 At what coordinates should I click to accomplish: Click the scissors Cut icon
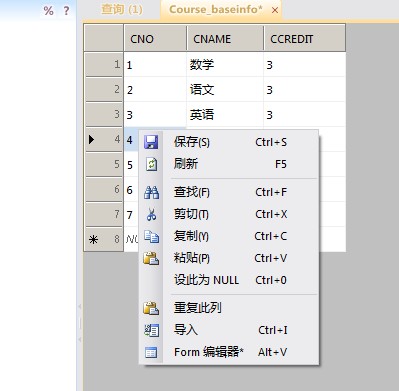click(x=151, y=214)
